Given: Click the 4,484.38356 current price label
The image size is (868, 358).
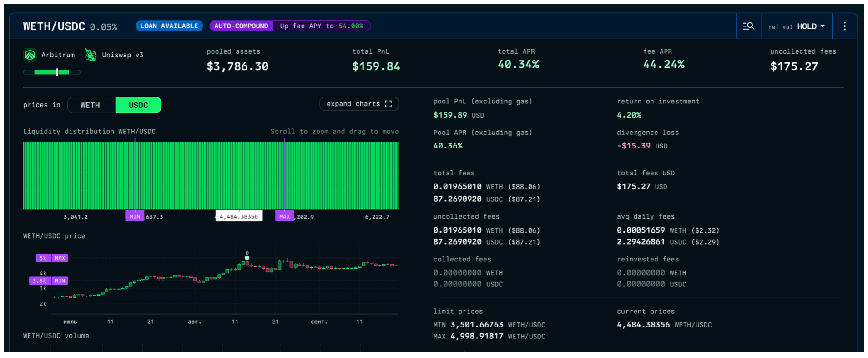Looking at the screenshot, I should pyautogui.click(x=239, y=216).
